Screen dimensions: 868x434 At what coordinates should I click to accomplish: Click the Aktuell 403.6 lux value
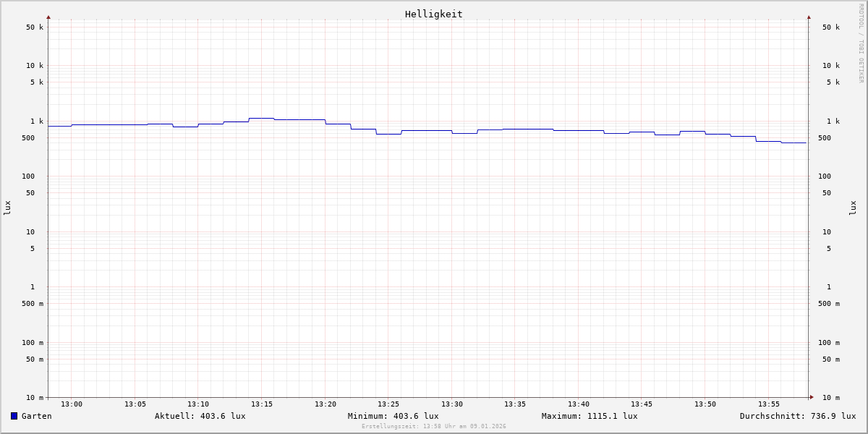(200, 416)
